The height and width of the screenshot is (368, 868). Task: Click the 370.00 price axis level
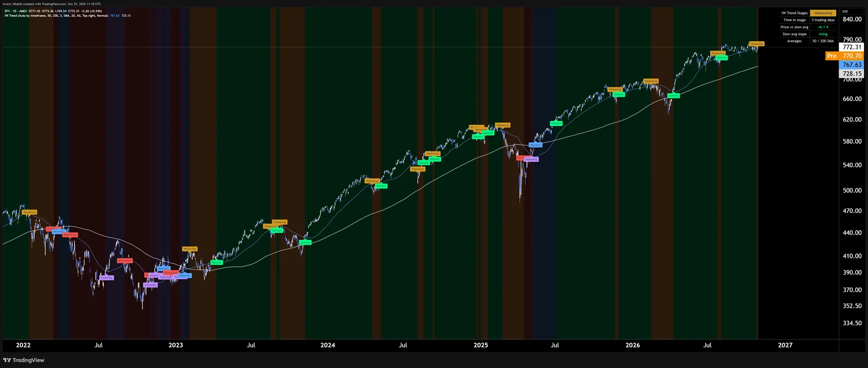click(x=852, y=290)
